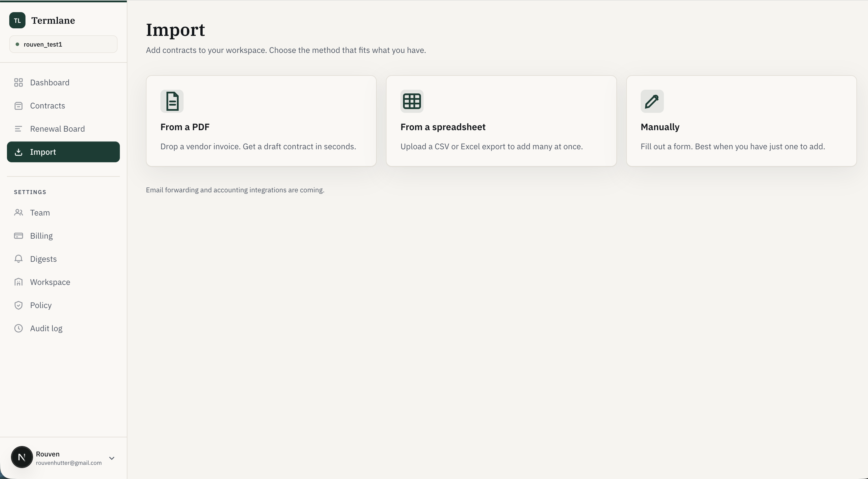868x479 pixels.
Task: Click the rouvenhutter@gmail.com email text
Action: tap(69, 463)
